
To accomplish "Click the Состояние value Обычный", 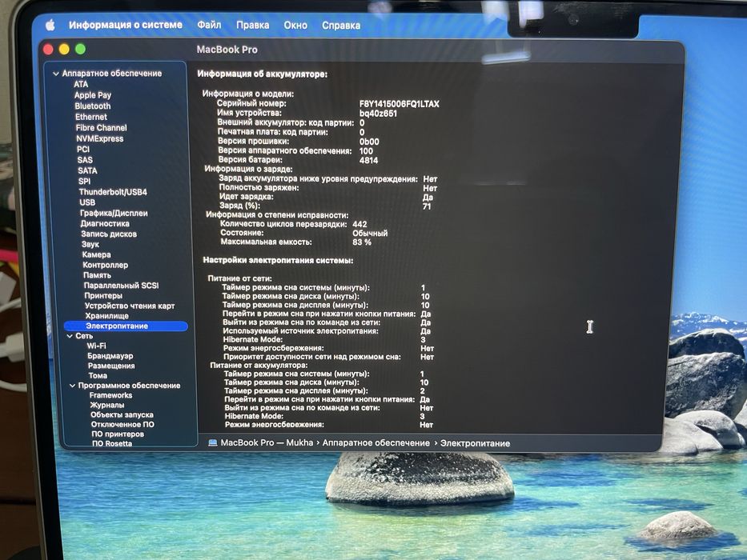I will [370, 234].
